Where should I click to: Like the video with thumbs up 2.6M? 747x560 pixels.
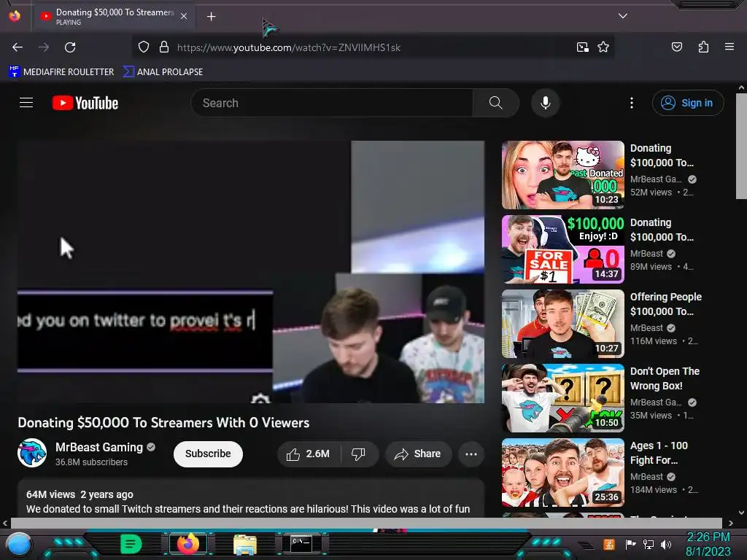309,454
